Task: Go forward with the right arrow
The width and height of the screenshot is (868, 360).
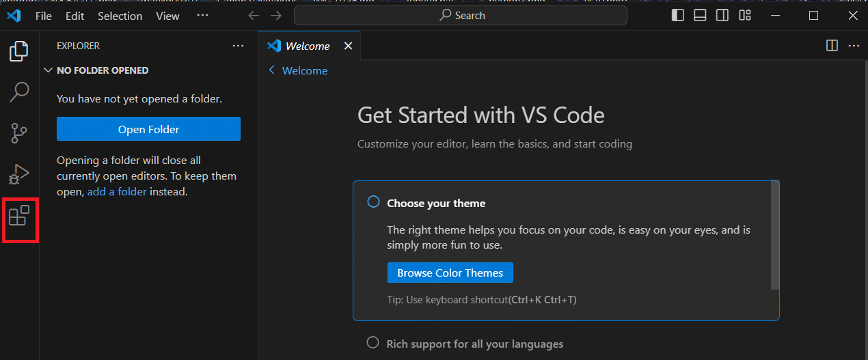Action: pyautogui.click(x=275, y=15)
